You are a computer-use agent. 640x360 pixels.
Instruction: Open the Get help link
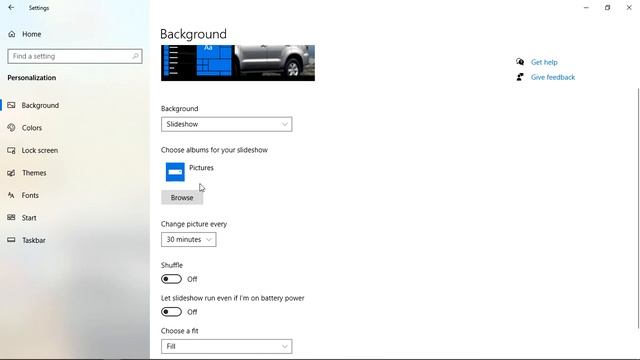pos(544,62)
